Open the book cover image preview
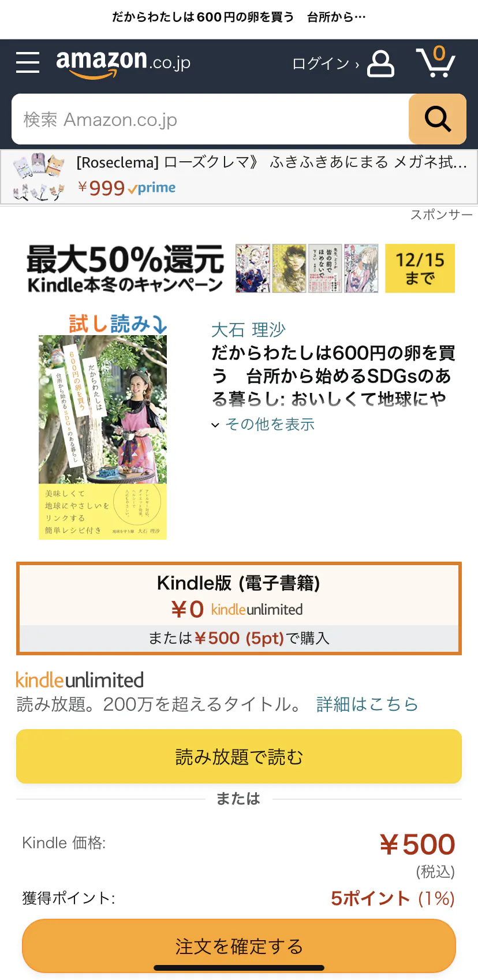 tap(103, 437)
